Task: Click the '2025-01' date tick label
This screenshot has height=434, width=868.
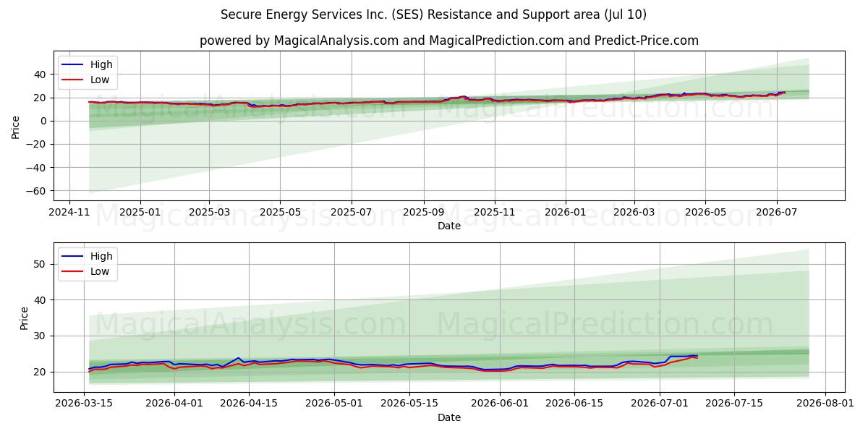Action: pyautogui.click(x=140, y=213)
